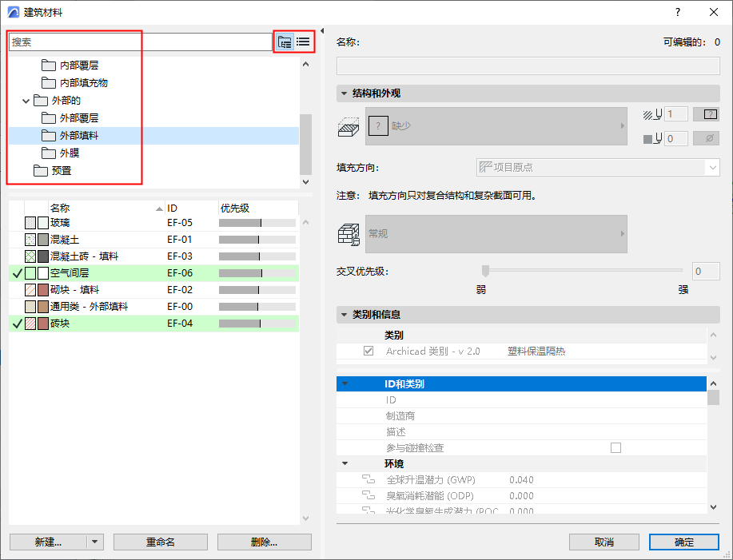The width and height of the screenshot is (733, 560).
Task: Toggle checkmark on 空气间层 row
Action: pos(18,273)
